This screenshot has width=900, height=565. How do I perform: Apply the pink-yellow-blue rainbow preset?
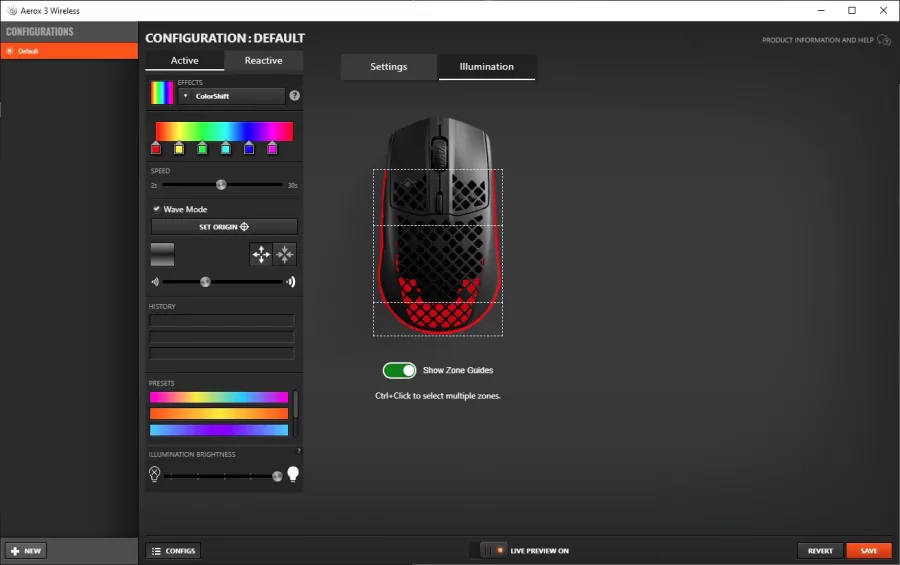(219, 397)
